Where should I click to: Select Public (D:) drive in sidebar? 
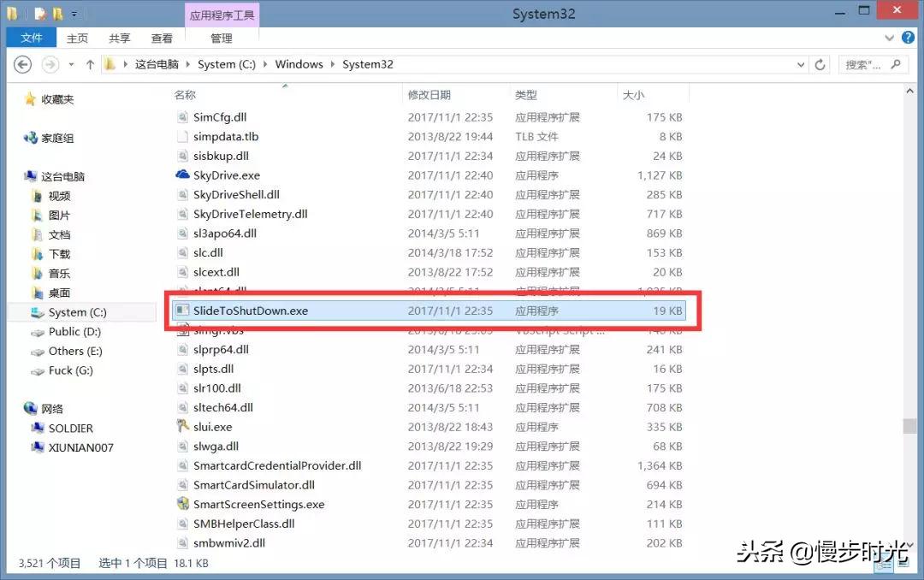(74, 332)
